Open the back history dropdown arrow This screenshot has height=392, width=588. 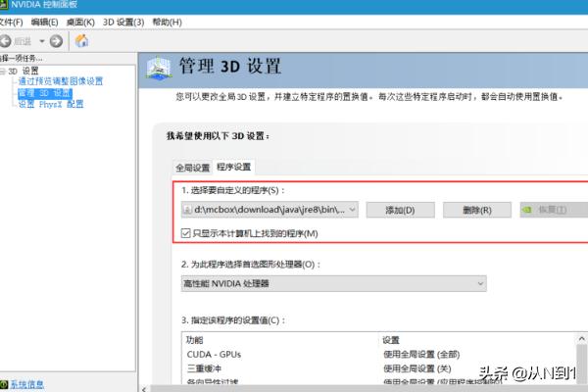(42, 41)
